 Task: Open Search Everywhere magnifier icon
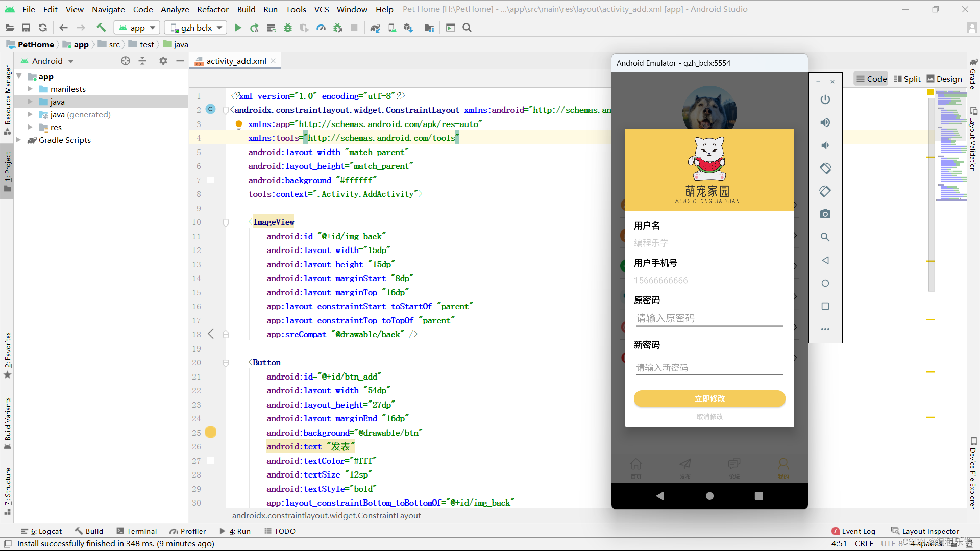click(467, 28)
